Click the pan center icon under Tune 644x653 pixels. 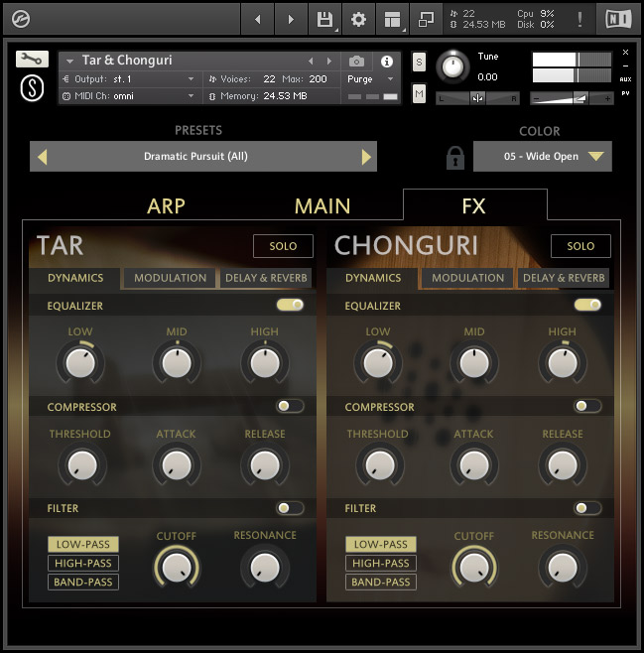[x=477, y=98]
